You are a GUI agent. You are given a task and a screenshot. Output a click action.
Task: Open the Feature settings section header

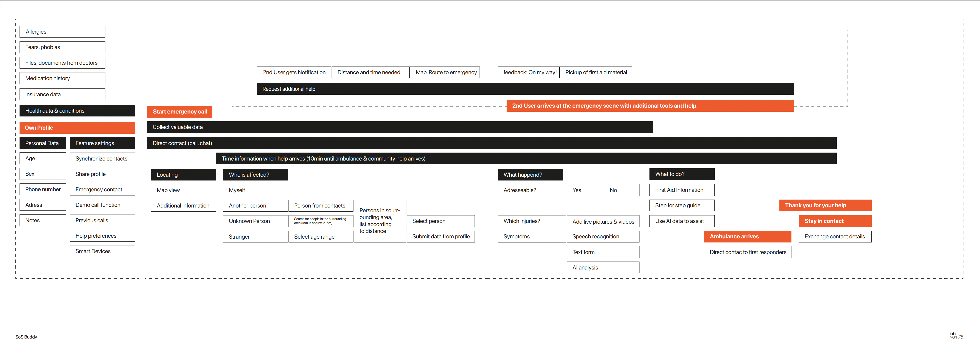102,143
